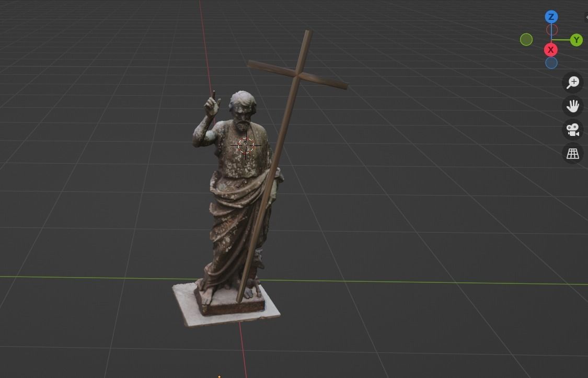Click the olive sphere left of the gizmo
588x378 pixels.
click(526, 39)
